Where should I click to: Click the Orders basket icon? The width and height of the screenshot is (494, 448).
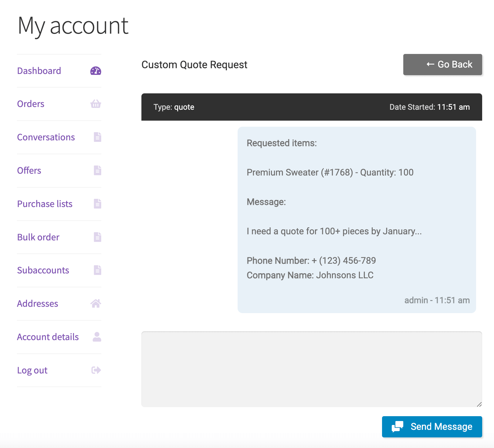pyautogui.click(x=96, y=104)
